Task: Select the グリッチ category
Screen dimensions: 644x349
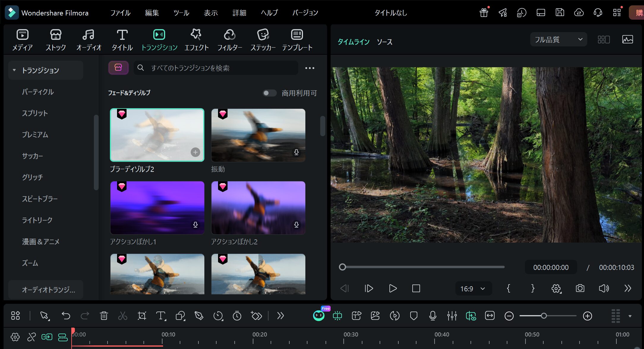Action: coord(32,177)
